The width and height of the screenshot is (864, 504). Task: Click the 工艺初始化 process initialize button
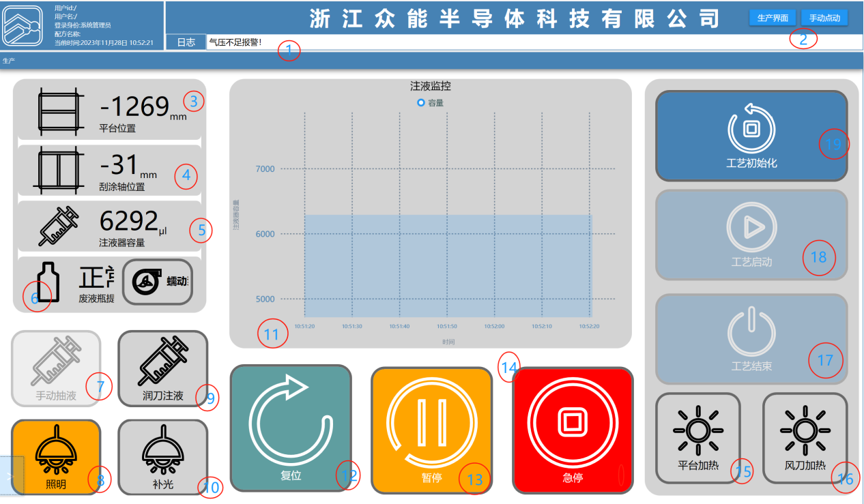(751, 136)
